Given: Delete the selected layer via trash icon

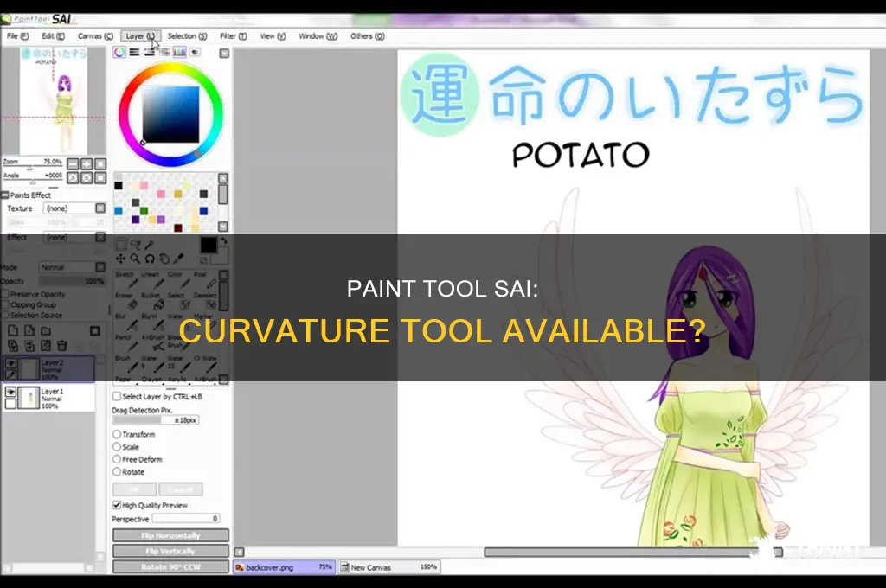Looking at the screenshot, I should point(62,345).
